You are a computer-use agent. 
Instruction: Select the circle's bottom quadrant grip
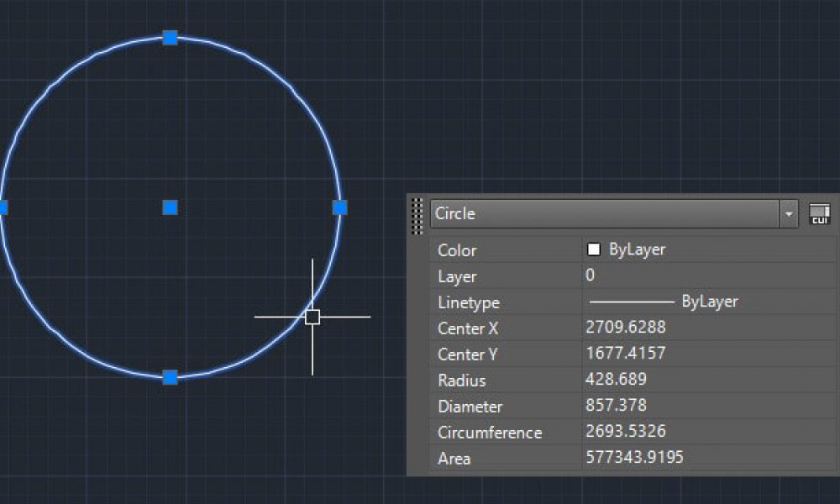click(170, 377)
